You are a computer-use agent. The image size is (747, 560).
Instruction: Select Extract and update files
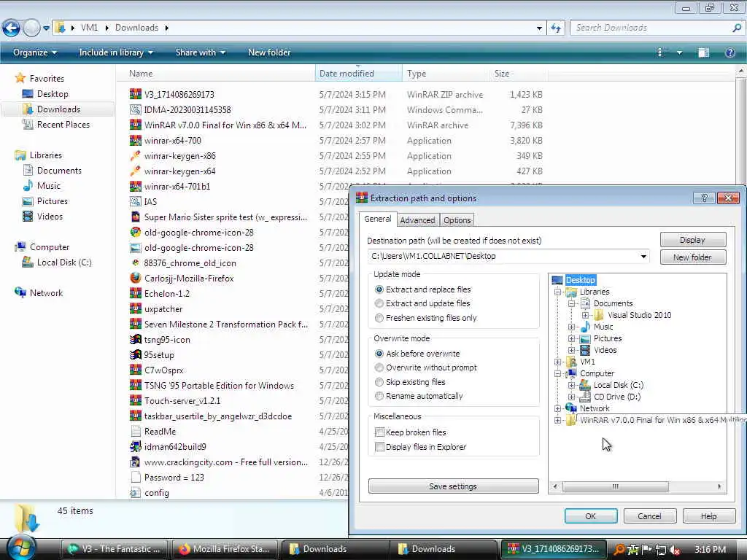[422, 303]
